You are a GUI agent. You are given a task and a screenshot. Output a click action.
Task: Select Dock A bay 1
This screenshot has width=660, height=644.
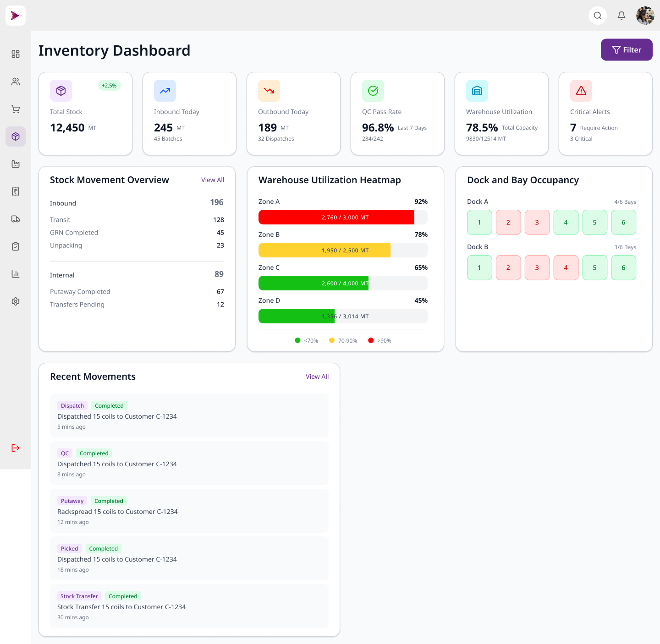(479, 222)
